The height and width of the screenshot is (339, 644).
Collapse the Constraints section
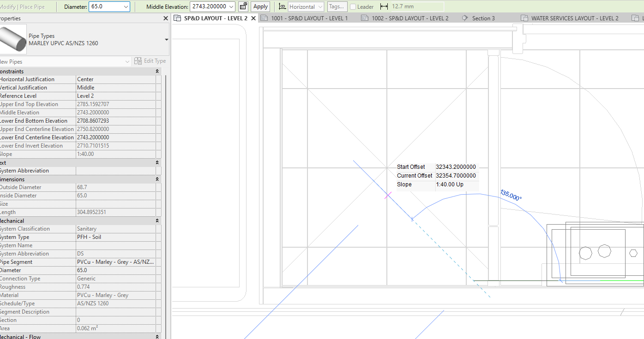click(x=157, y=71)
